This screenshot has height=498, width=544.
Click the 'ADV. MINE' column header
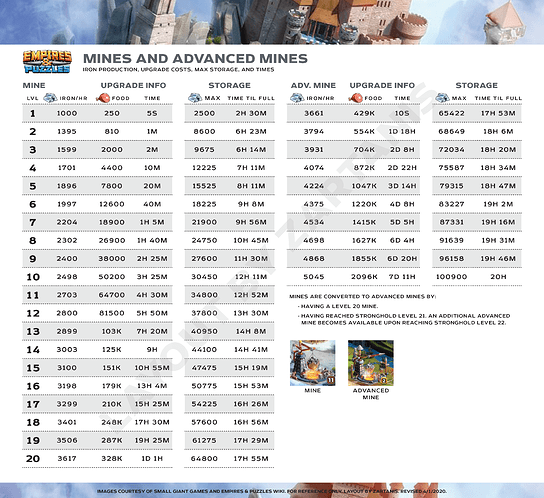[313, 85]
